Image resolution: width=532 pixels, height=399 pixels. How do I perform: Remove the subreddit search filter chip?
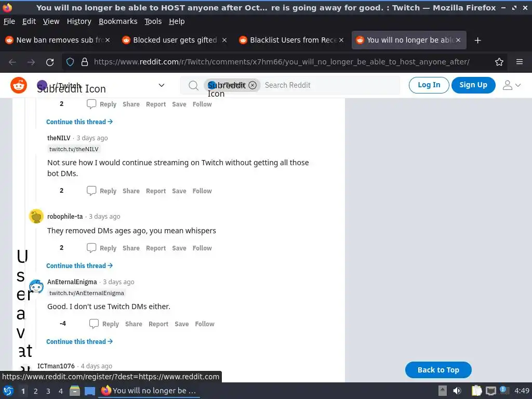tap(252, 85)
